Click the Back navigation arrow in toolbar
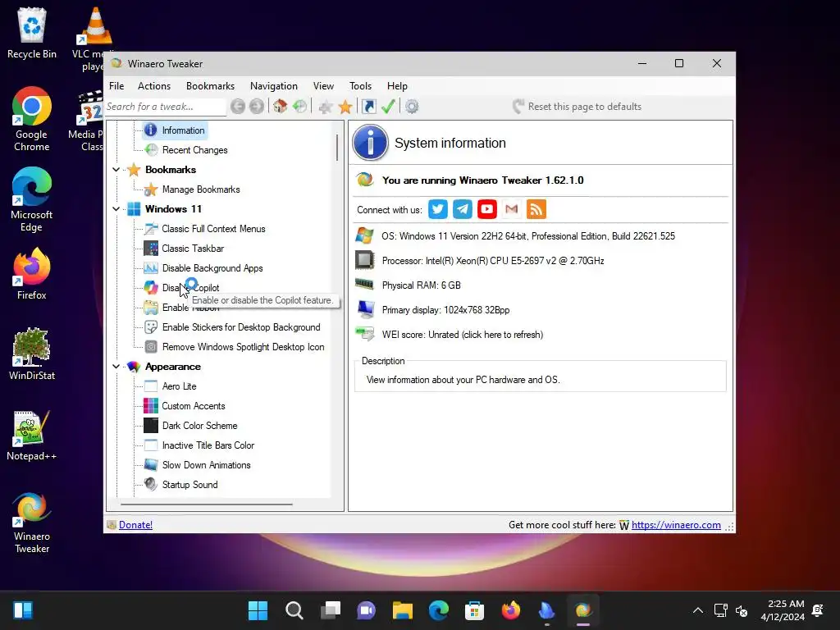 point(238,107)
